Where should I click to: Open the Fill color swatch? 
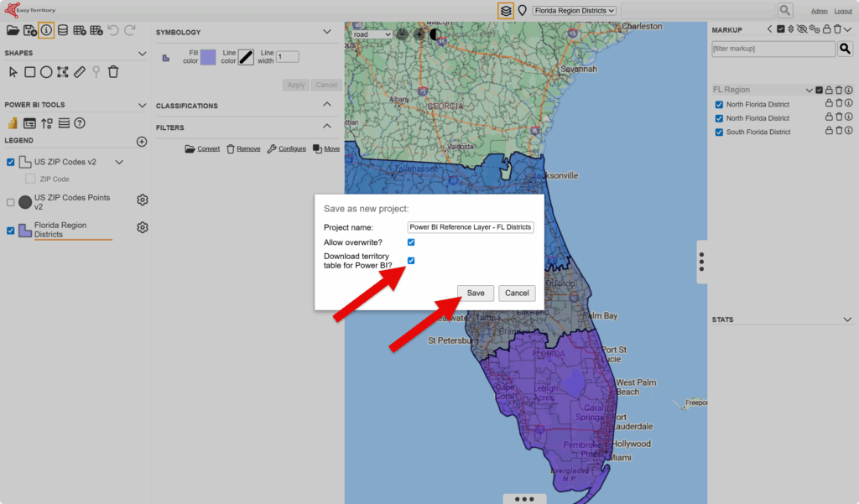208,57
